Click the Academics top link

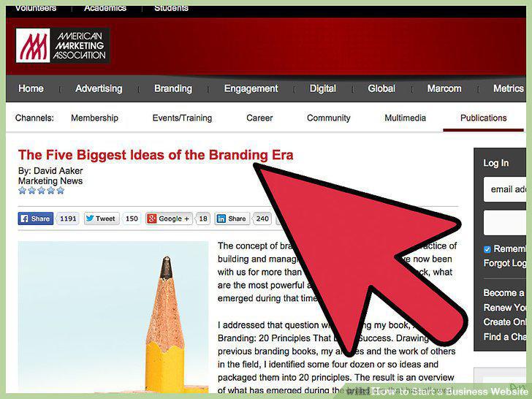[x=105, y=8]
